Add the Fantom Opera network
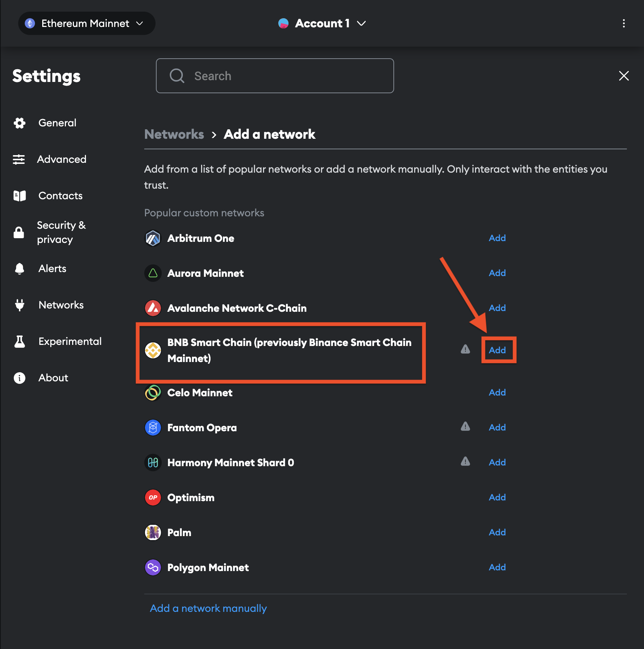Screen dimensions: 644x649 497,427
